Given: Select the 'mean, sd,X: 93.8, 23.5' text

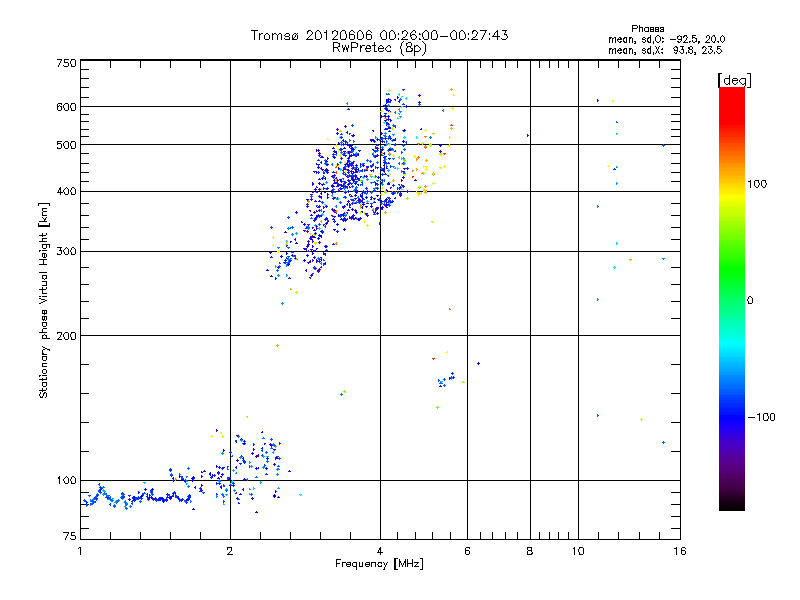Looking at the screenshot, I should click(665, 50).
